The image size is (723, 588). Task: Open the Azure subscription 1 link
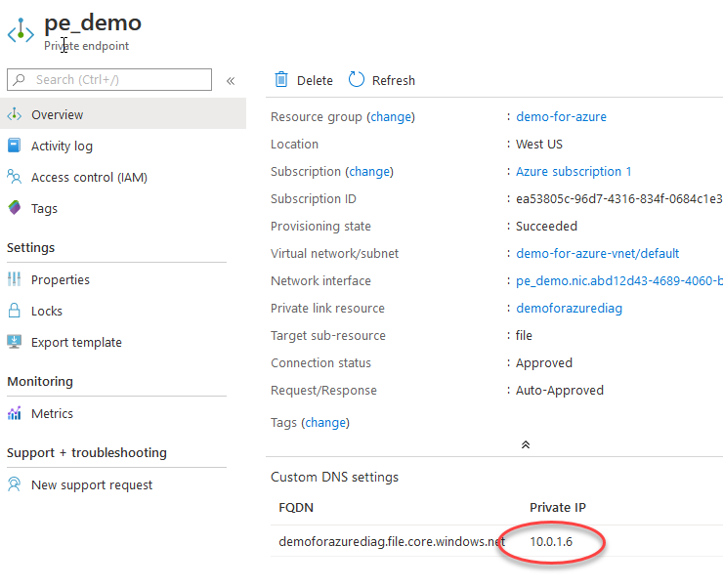[574, 172]
